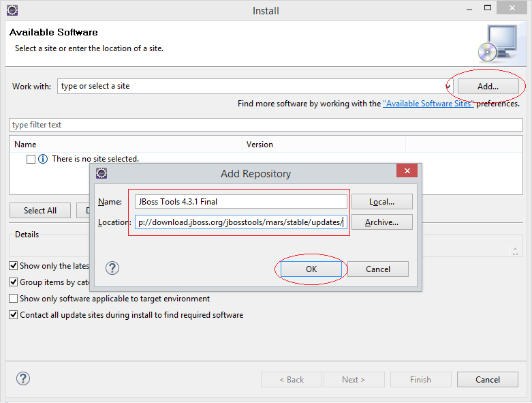532x403 pixels.
Task: Toggle Group items by category checkbox
Action: (x=13, y=282)
